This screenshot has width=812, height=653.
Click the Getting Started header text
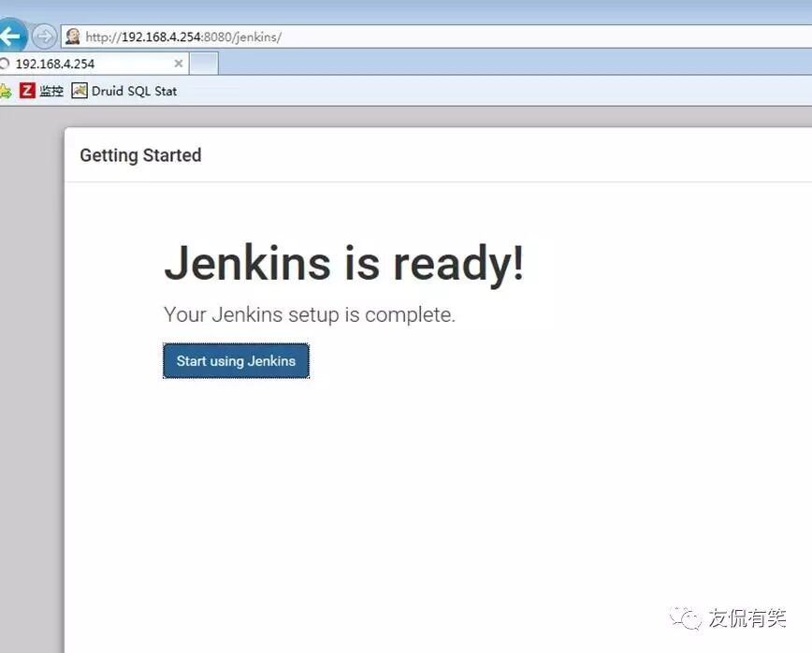tap(140, 155)
